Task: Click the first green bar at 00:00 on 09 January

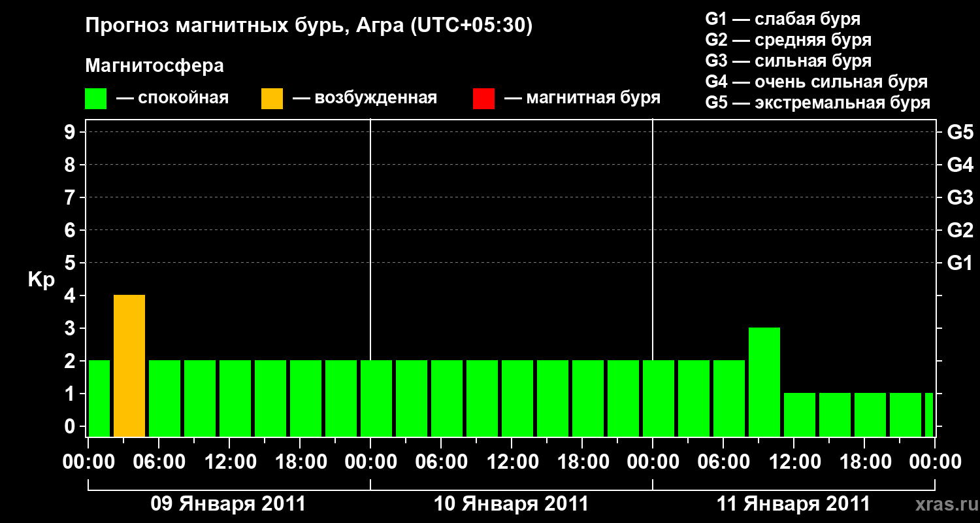Action: coord(99,398)
